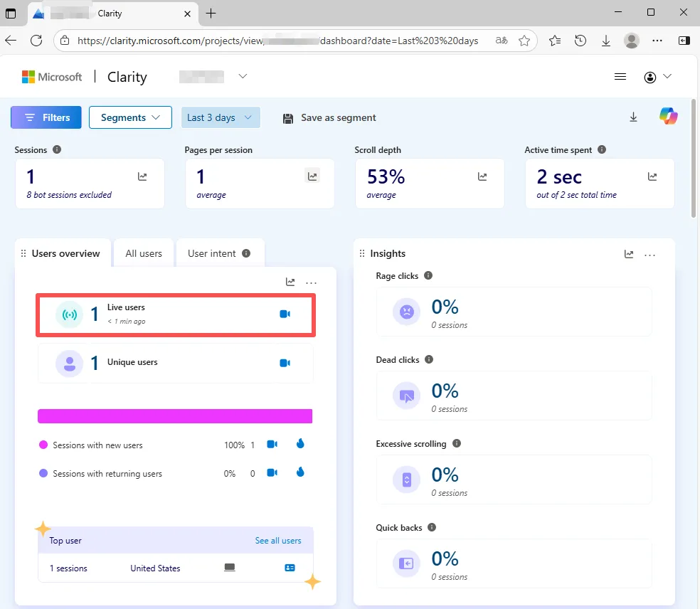Open recordings for Live users
The height and width of the screenshot is (609, 700).
point(285,314)
